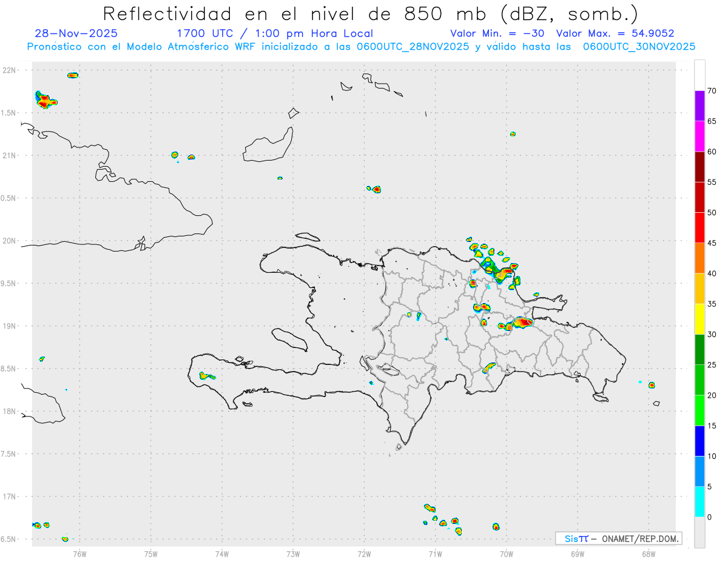Click the '21N' latitude label
Image resolution: width=728 pixels, height=562 pixels.
pos(10,155)
